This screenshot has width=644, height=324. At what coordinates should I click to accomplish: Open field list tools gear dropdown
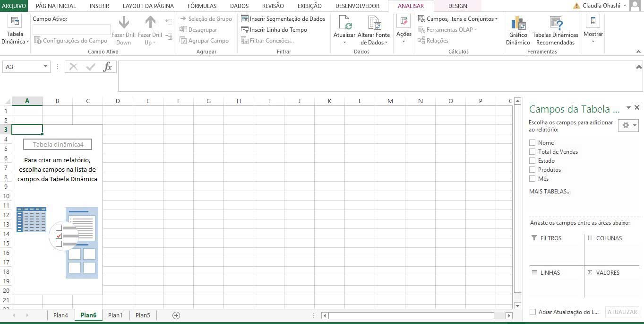(628, 125)
